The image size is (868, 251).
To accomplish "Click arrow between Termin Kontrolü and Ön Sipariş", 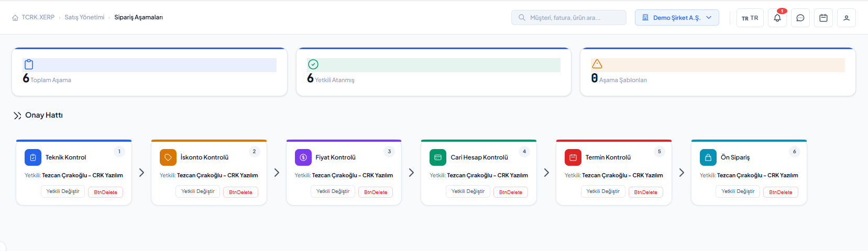I will click(x=682, y=173).
